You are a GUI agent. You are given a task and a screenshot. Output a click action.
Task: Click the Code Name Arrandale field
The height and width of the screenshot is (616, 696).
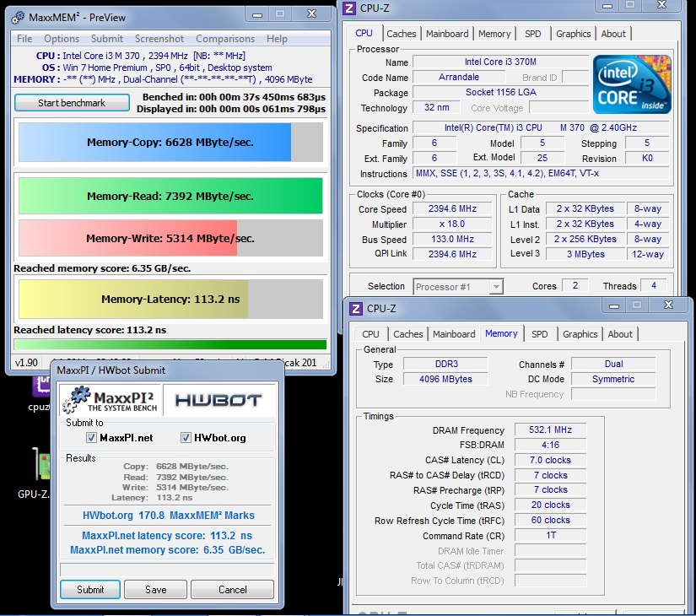click(x=459, y=78)
